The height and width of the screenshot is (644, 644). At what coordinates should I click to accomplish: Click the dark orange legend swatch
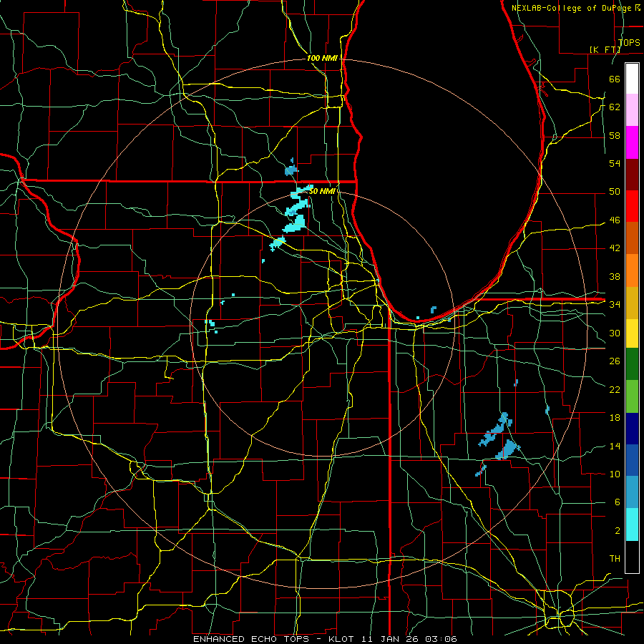pos(632,238)
